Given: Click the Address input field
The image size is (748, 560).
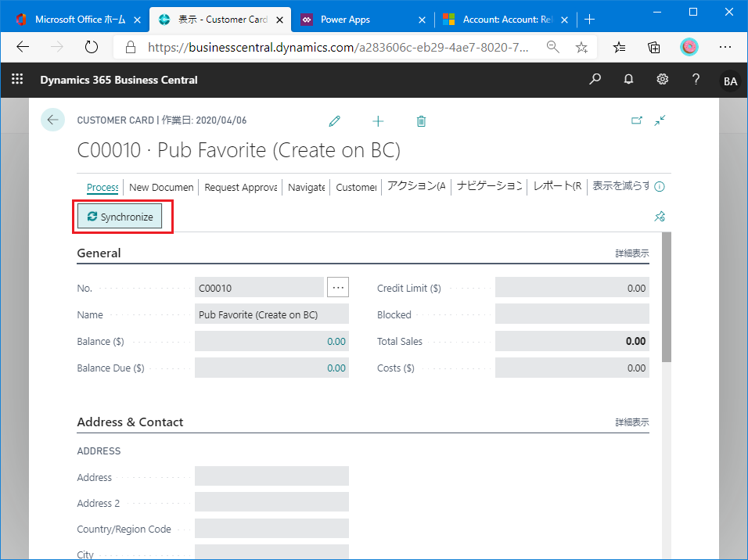Looking at the screenshot, I should [272, 476].
